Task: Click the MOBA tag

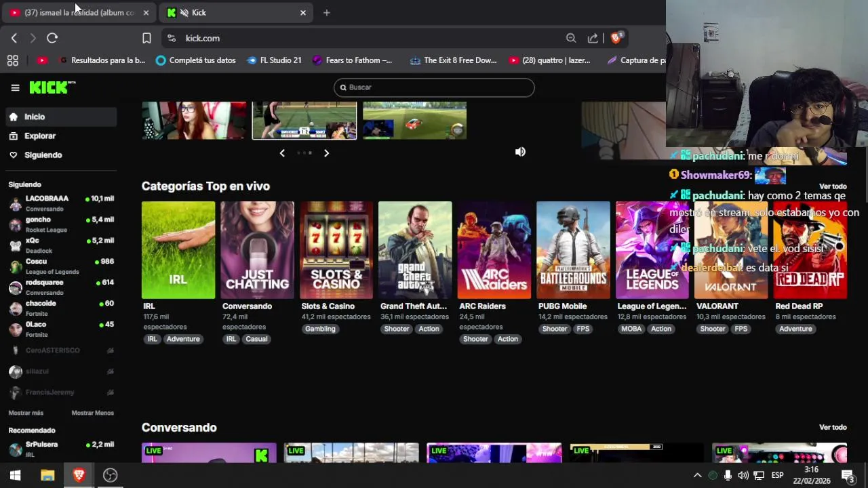Action: [x=631, y=329]
